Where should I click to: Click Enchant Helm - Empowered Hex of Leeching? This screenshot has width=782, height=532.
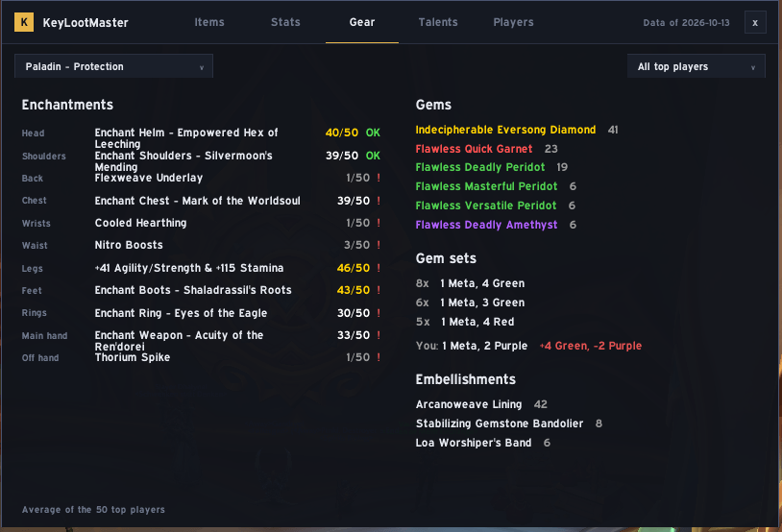(186, 138)
